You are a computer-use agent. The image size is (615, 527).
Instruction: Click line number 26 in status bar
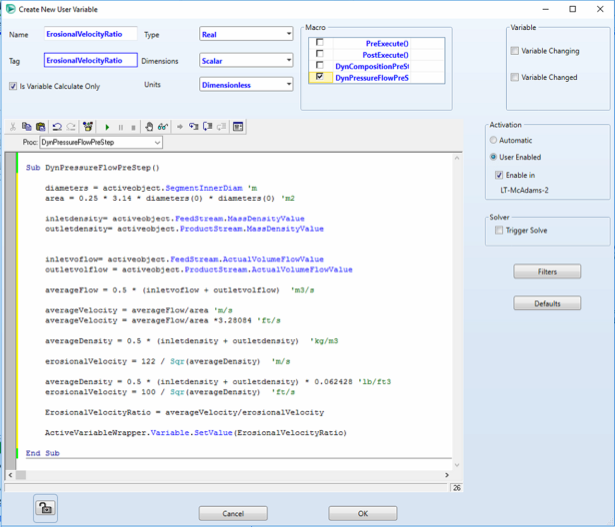pos(457,488)
